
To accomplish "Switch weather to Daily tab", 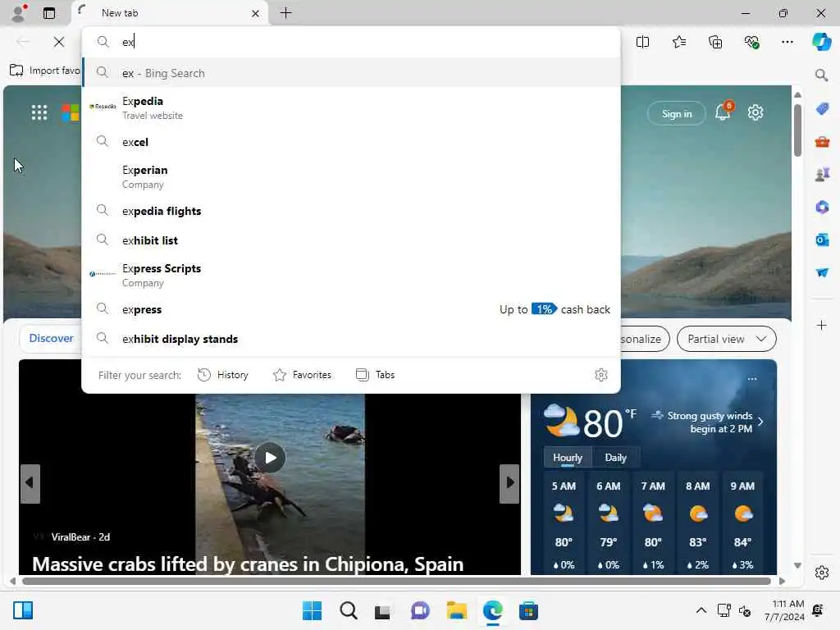I will [x=615, y=458].
